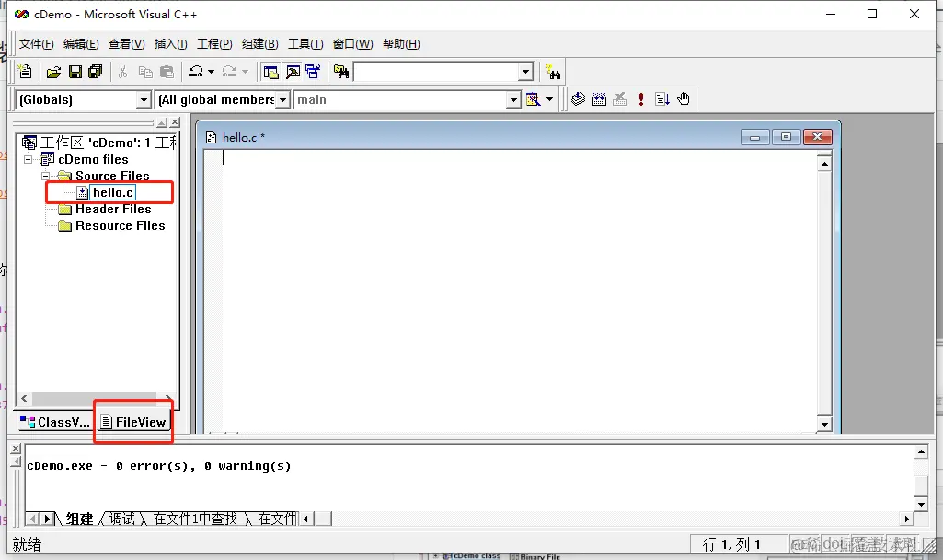Viewport: 943px width, 560px height.
Task: Create a new text file via toolbar
Action: click(x=25, y=72)
